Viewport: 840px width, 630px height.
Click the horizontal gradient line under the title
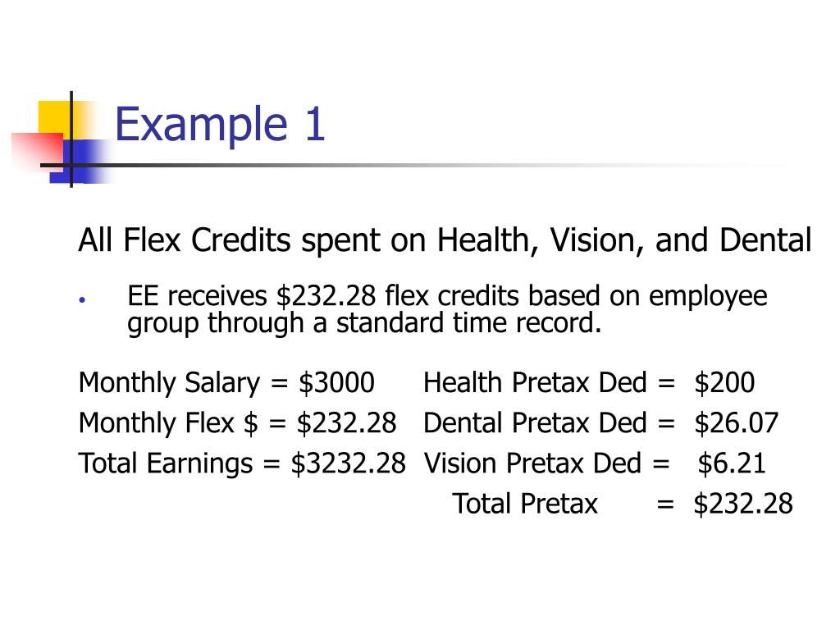418,166
